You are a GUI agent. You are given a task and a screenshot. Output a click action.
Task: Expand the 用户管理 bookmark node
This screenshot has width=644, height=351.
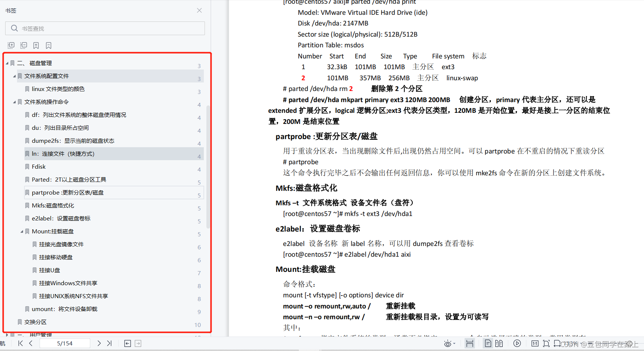pyautogui.click(x=7, y=335)
